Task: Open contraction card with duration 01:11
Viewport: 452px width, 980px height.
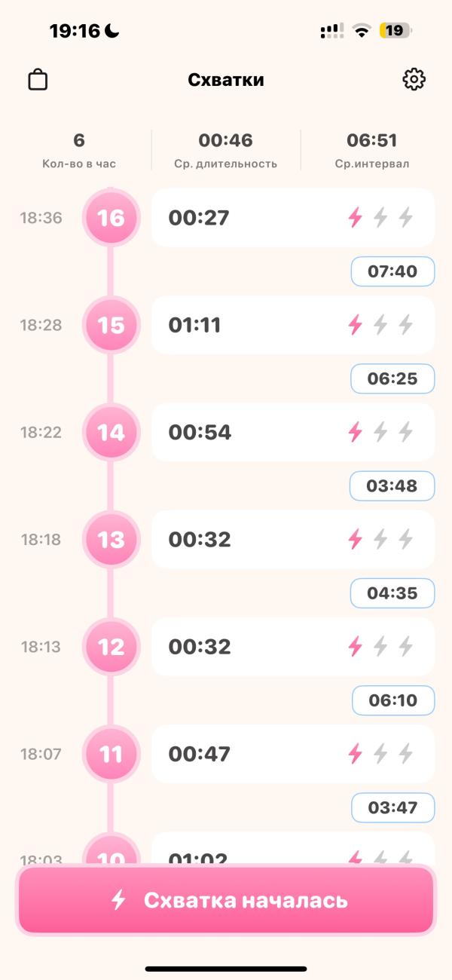Action: coord(293,325)
